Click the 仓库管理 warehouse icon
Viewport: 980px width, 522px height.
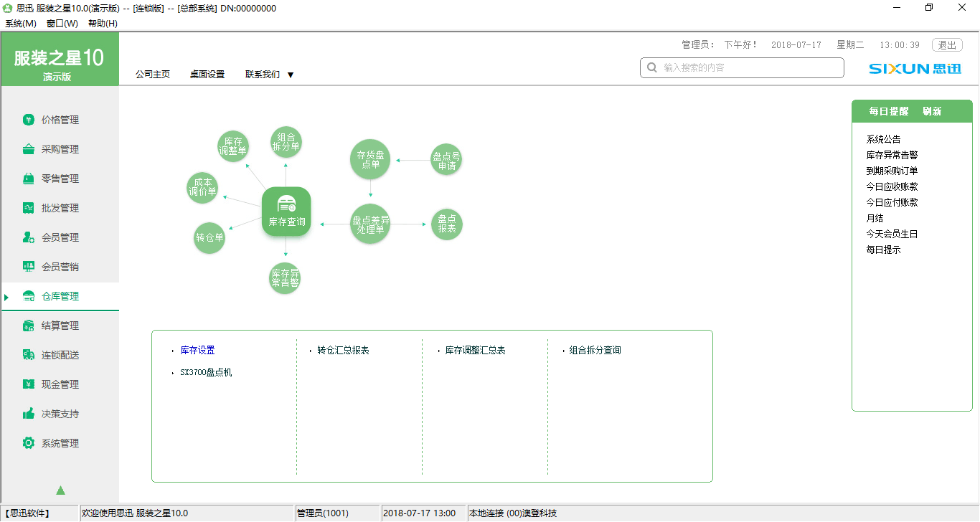point(29,296)
